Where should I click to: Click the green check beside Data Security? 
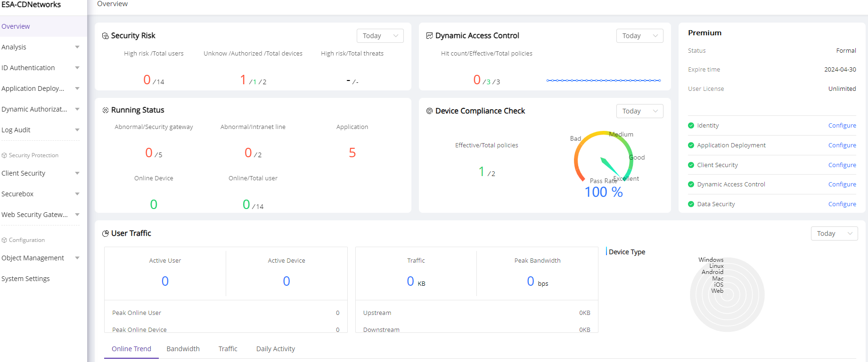point(691,204)
